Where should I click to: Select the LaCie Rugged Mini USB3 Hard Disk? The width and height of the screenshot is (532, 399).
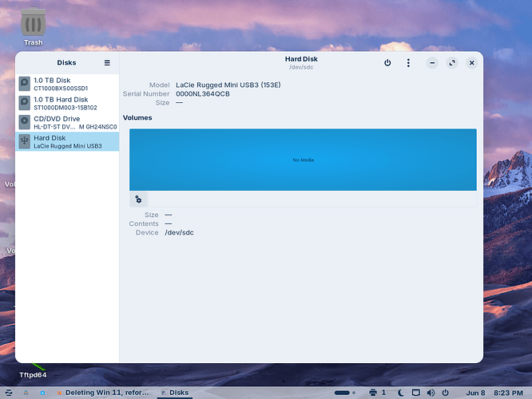point(67,142)
